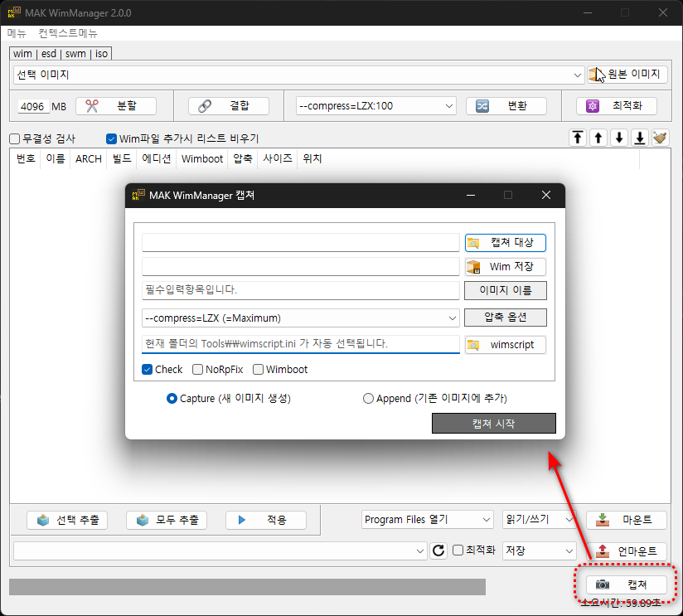Close the MAK WimManager 캡쳐 dialog
683x616 pixels.
pyautogui.click(x=545, y=195)
